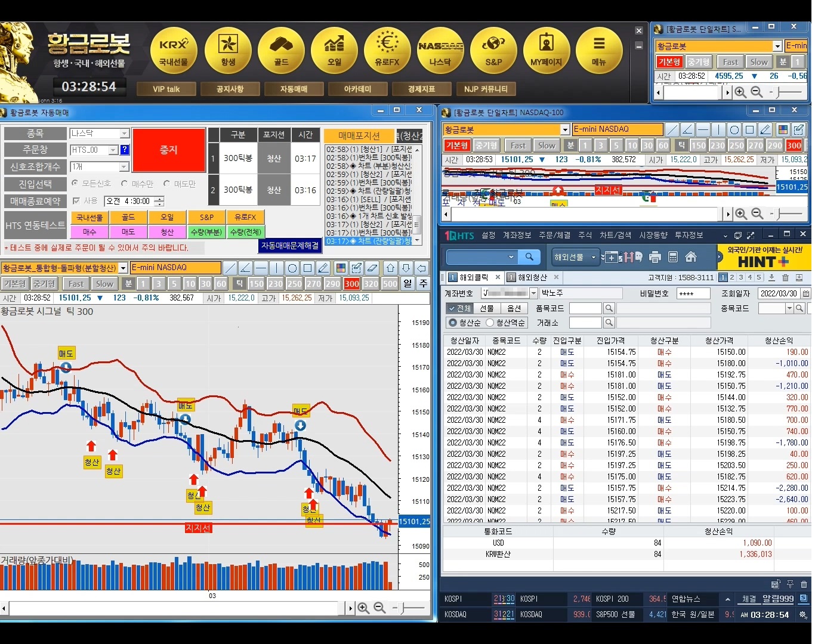815x644 pixels.
Task: Open the 나스닥 NASDAQ round button
Action: point(440,51)
